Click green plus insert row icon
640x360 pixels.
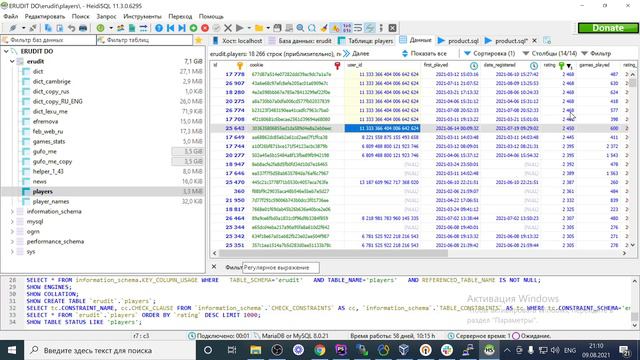193,28
